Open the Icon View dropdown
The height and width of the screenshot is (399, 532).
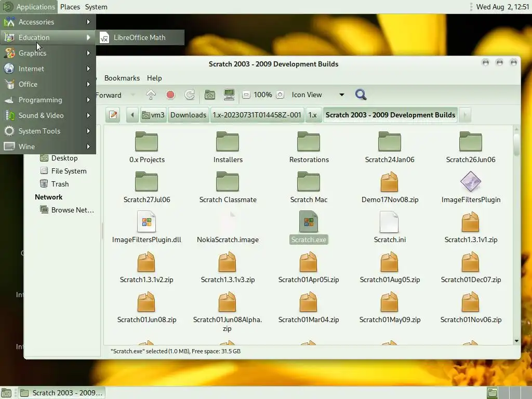pos(318,95)
